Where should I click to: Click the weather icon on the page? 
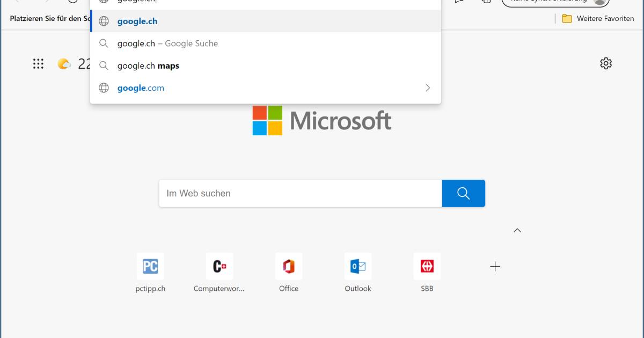(x=64, y=64)
